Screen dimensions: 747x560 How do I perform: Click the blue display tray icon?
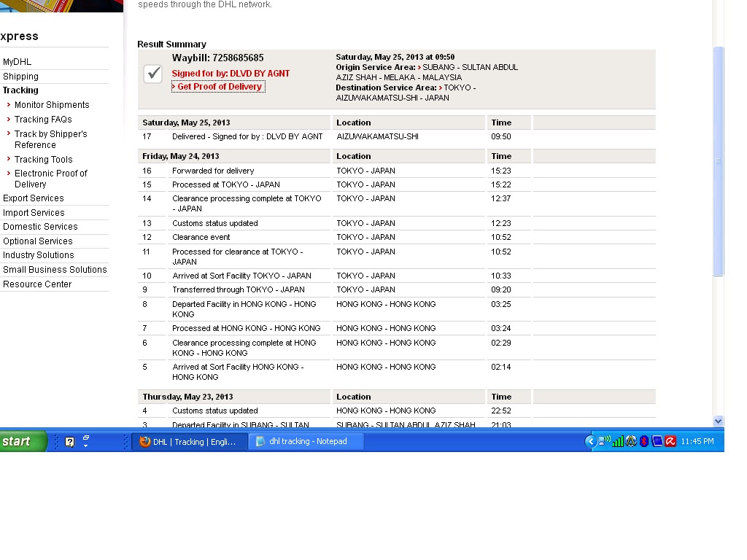pyautogui.click(x=657, y=441)
